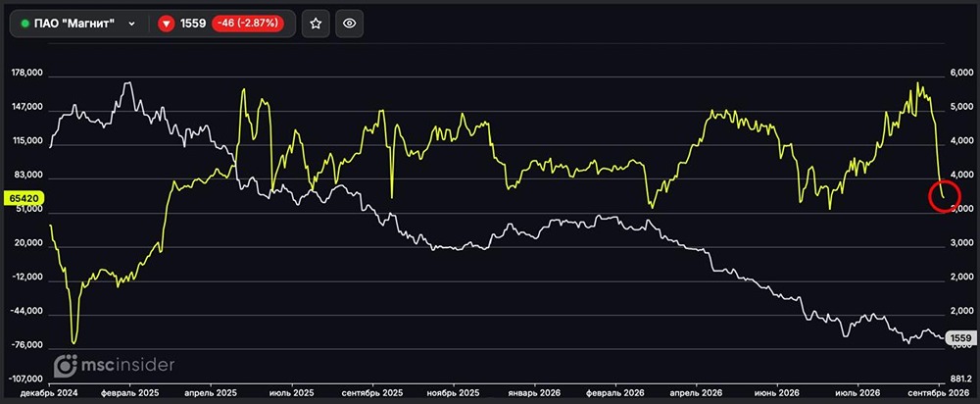Image resolution: width=980 pixels, height=404 pixels.
Task: Click the 178,000 left axis value
Action: 26,74
